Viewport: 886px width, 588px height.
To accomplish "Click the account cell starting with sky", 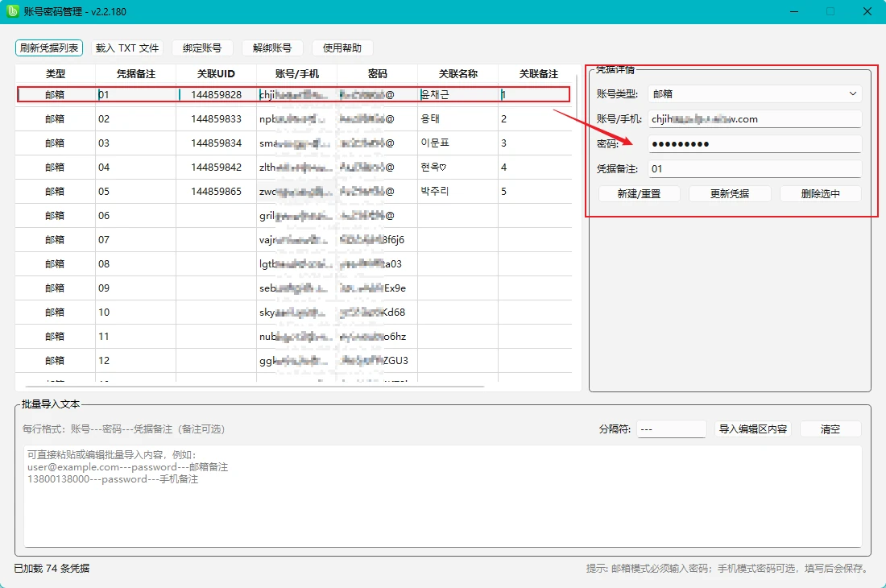I will (296, 313).
